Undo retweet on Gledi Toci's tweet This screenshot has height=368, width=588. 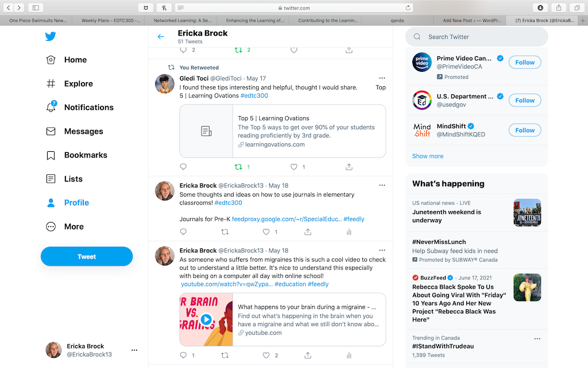[x=238, y=167]
